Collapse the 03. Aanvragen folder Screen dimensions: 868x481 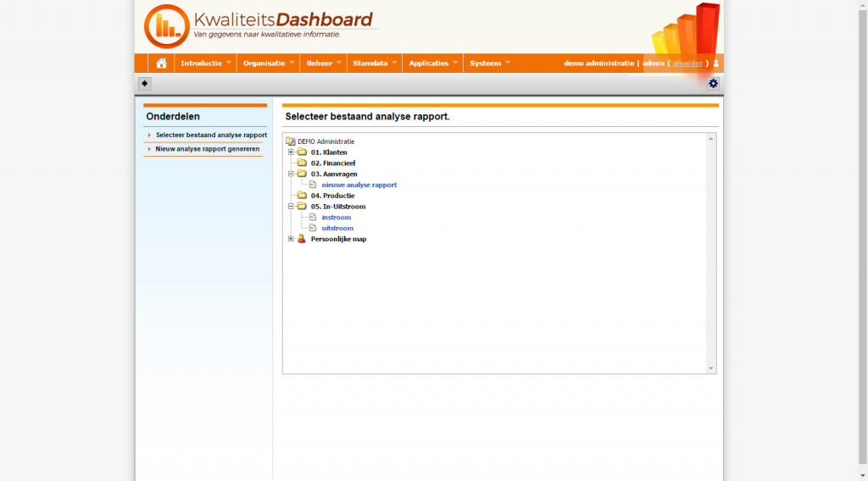(x=291, y=174)
